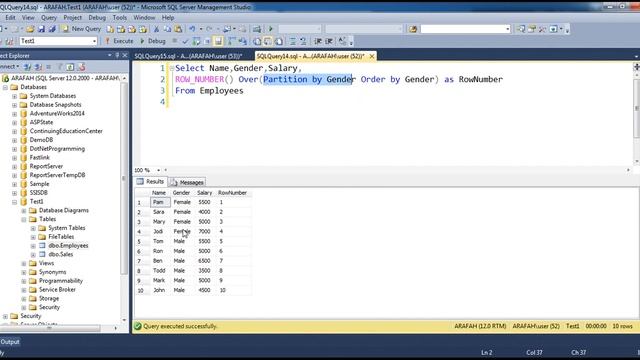Image resolution: width=640 pixels, height=360 pixels.
Task: Collapse the Test1 database node
Action: point(14,202)
